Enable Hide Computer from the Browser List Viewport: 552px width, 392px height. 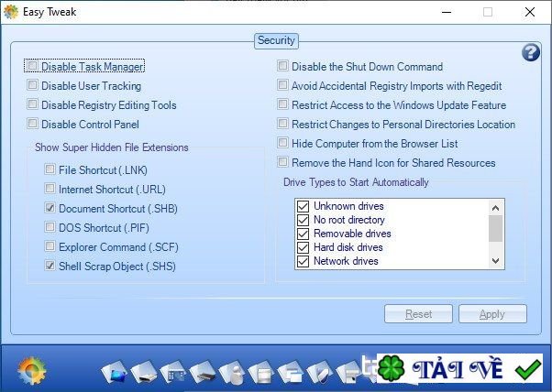(282, 143)
